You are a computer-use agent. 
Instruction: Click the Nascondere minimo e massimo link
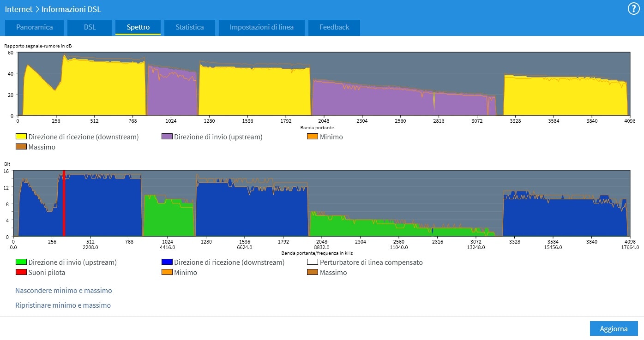click(x=64, y=291)
